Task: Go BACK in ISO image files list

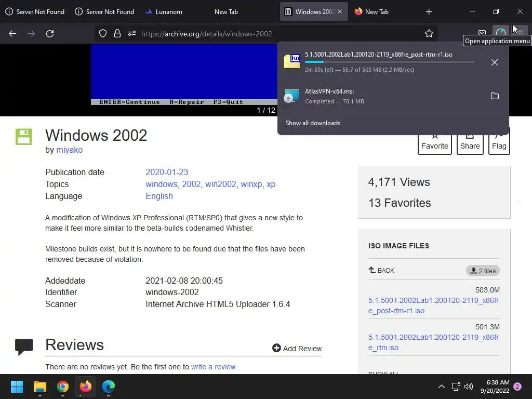Action: coord(382,270)
